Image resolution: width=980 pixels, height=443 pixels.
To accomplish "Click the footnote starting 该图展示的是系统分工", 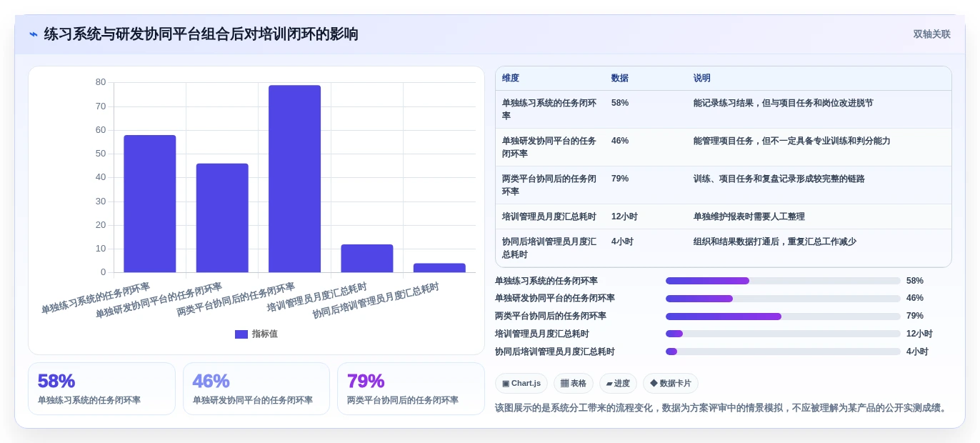I will pyautogui.click(x=722, y=408).
